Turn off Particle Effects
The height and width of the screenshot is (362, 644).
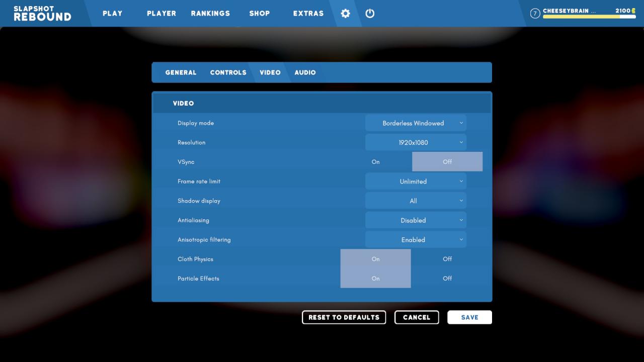click(x=447, y=279)
